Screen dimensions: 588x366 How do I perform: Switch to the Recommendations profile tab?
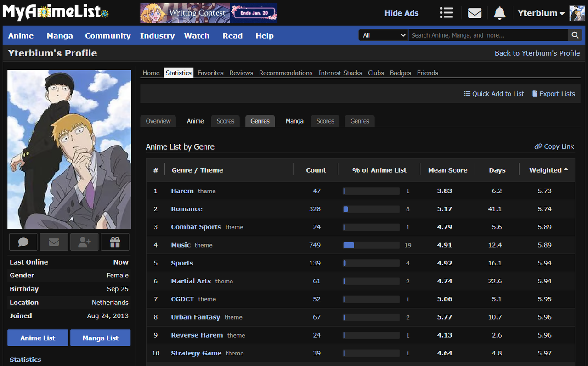(x=286, y=73)
